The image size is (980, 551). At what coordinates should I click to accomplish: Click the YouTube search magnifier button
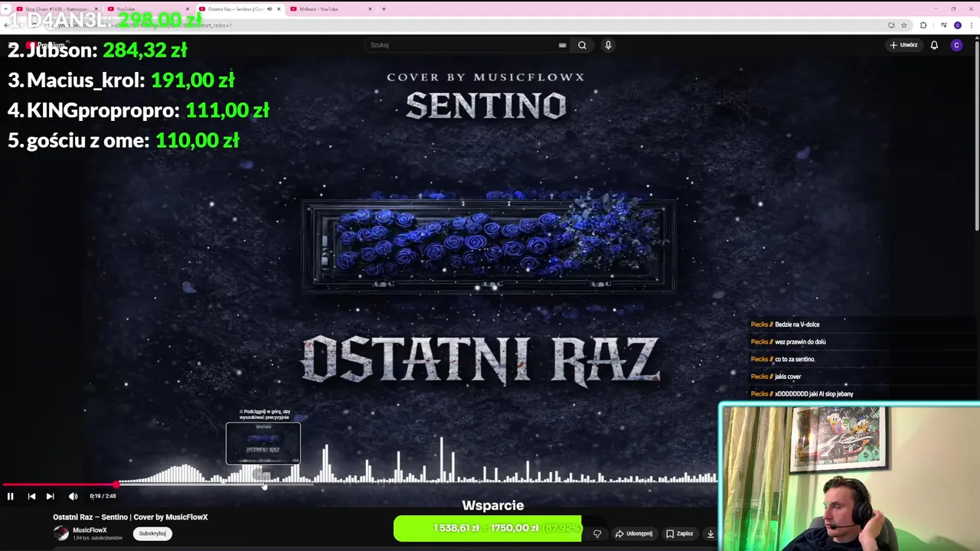[582, 45]
